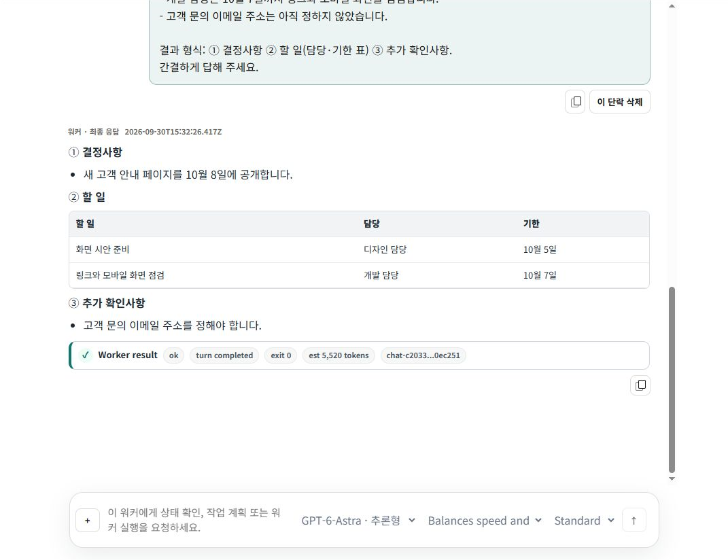Click the '① 결정사항' heading
This screenshot has width=728, height=560.
tap(95, 152)
